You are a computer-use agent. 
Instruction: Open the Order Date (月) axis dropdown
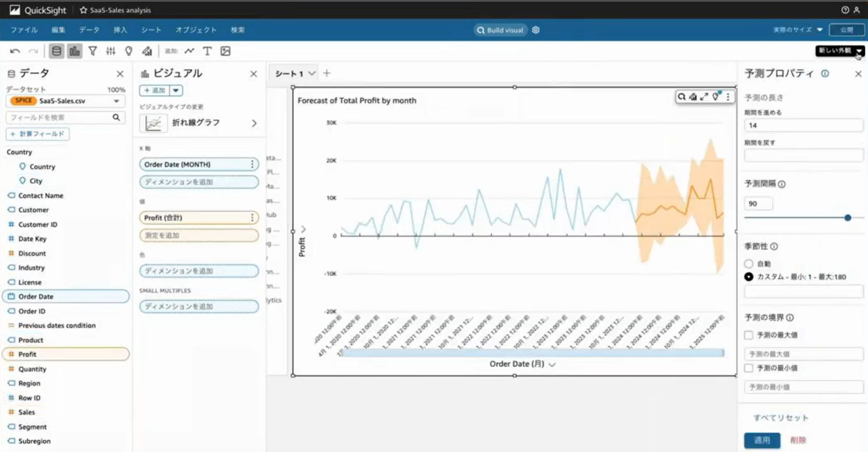coord(552,364)
